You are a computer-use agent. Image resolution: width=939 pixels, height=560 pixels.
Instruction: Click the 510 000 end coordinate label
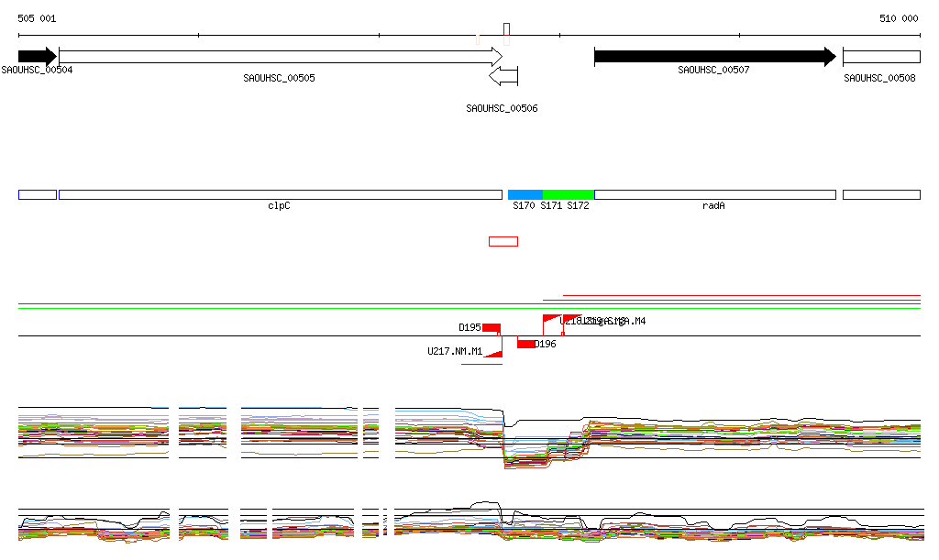(899, 18)
